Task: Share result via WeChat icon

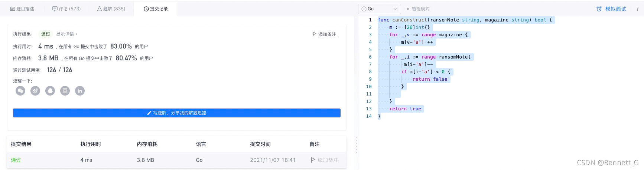Action: point(20,91)
